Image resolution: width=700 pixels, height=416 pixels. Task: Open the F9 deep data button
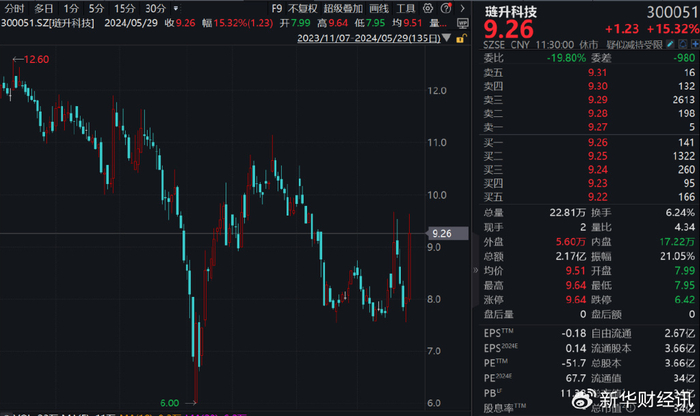click(x=277, y=8)
